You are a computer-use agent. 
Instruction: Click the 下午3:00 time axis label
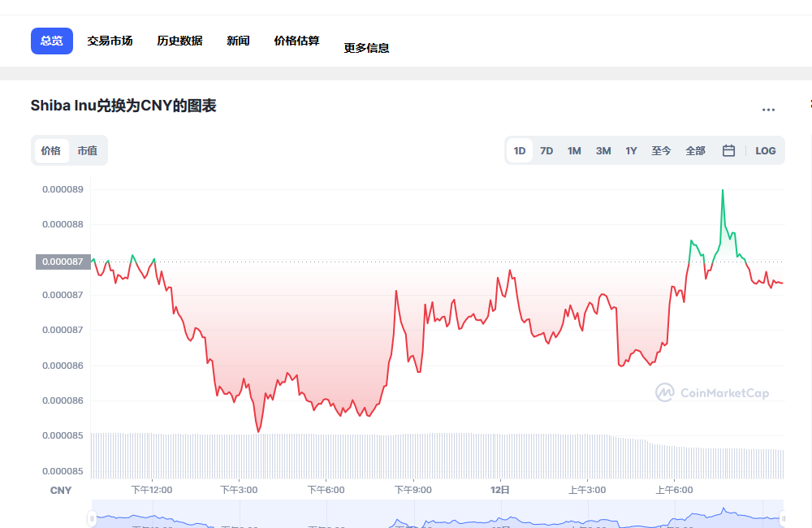(239, 490)
